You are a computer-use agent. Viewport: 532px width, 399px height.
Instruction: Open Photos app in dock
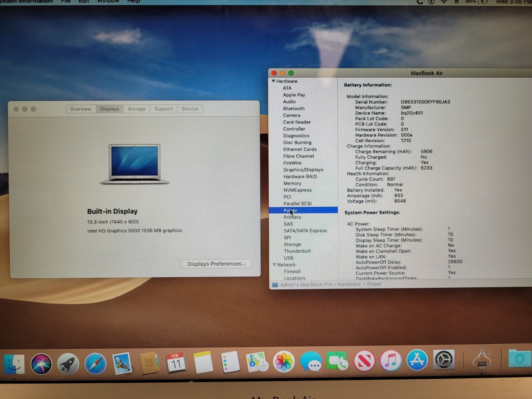click(284, 362)
